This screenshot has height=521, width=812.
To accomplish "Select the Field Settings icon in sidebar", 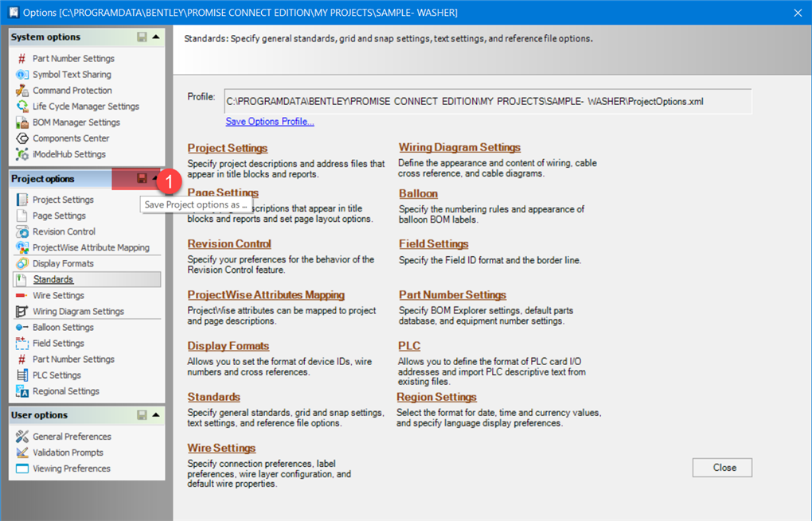I will (21, 344).
